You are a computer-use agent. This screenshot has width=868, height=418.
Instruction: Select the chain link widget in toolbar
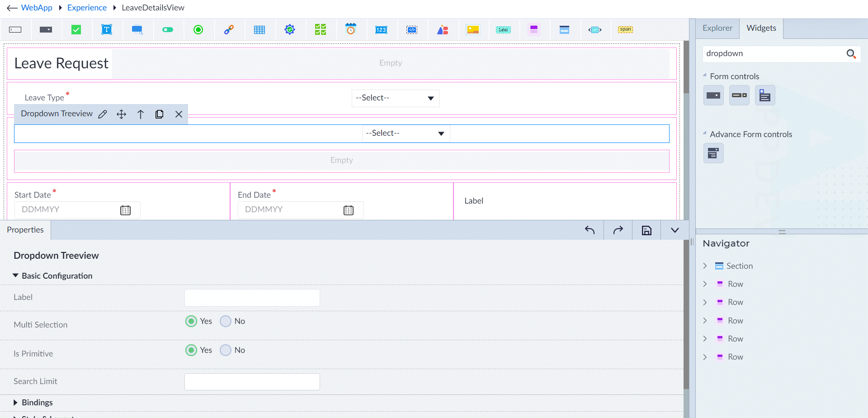(229, 30)
